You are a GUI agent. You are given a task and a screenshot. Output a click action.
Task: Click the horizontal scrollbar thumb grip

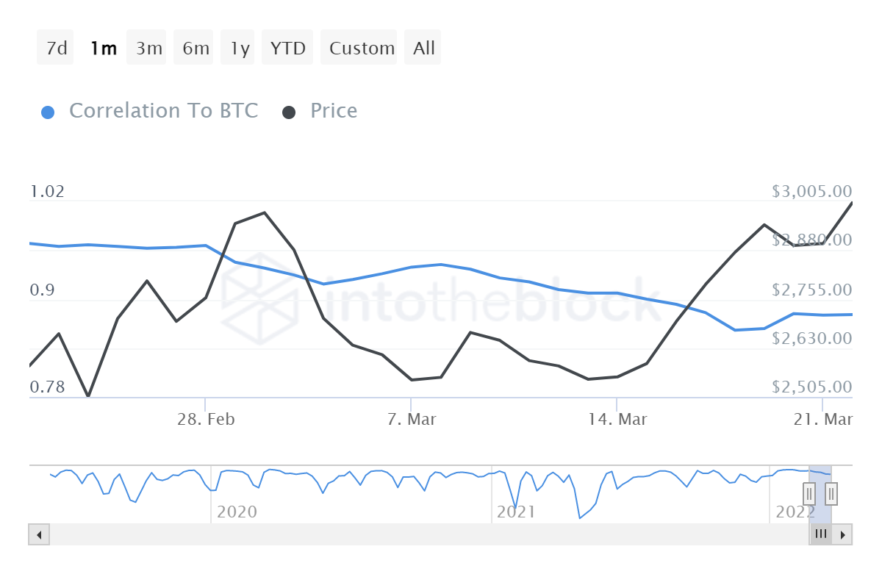click(x=821, y=534)
